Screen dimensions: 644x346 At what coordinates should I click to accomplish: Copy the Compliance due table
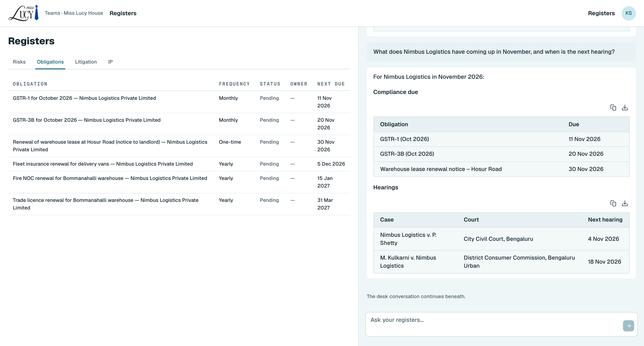613,108
